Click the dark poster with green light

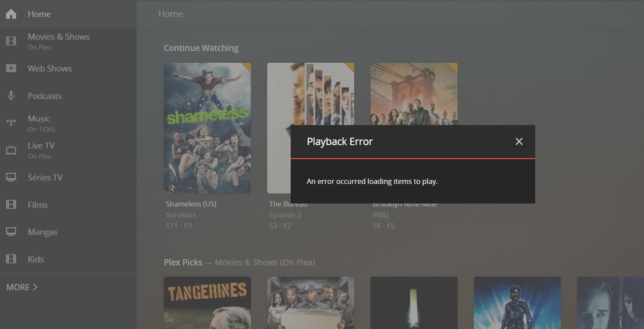(414, 303)
